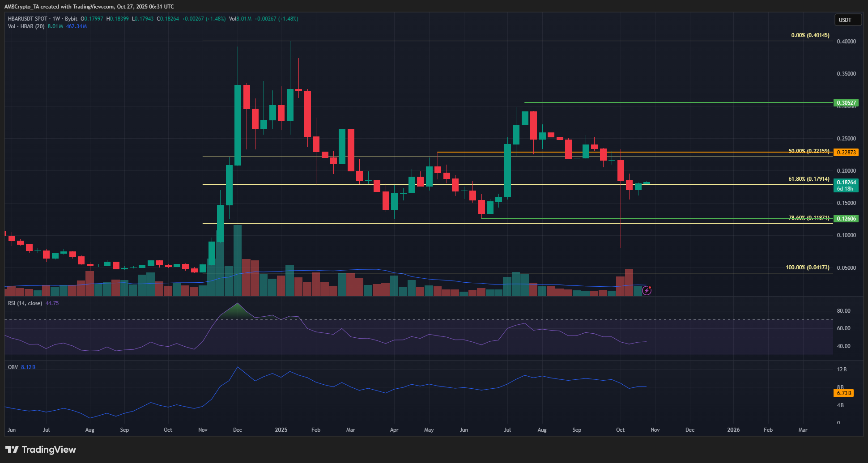Select the Vol · HBAR (20) indicator legend

[x=26, y=26]
